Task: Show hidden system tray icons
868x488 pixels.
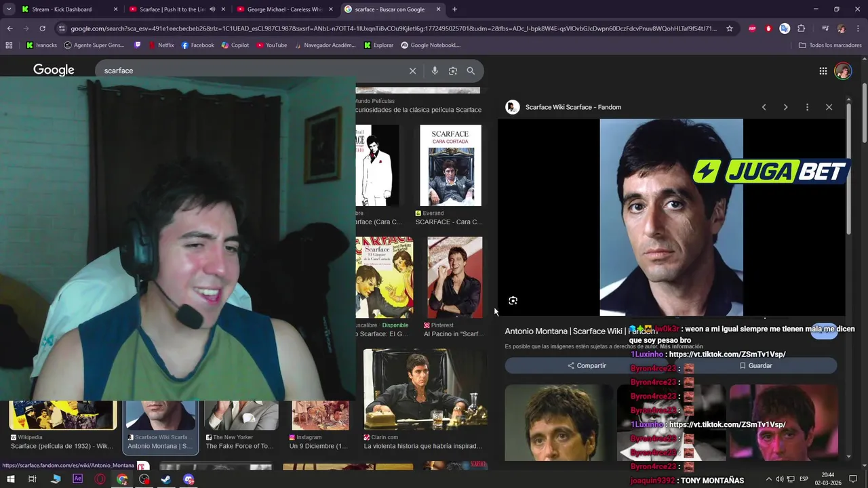Action: [768, 479]
